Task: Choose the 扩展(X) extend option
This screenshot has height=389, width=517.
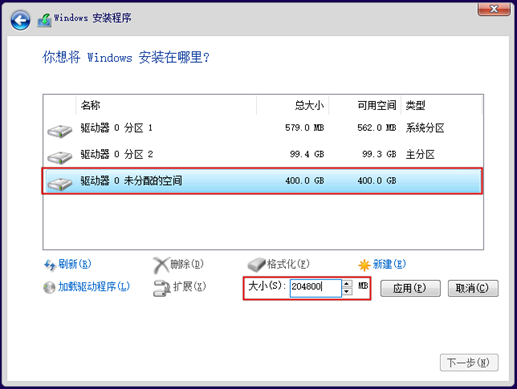Action: [x=190, y=286]
